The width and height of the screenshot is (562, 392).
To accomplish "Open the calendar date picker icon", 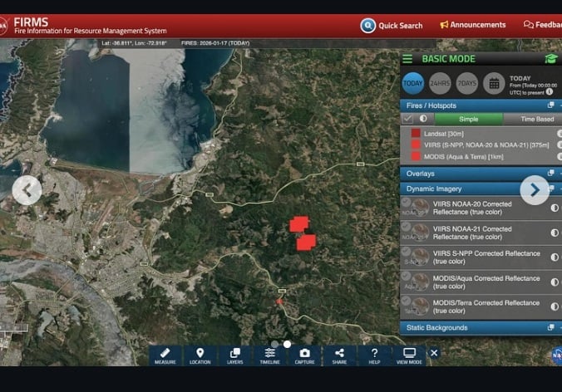I will pyautogui.click(x=493, y=83).
